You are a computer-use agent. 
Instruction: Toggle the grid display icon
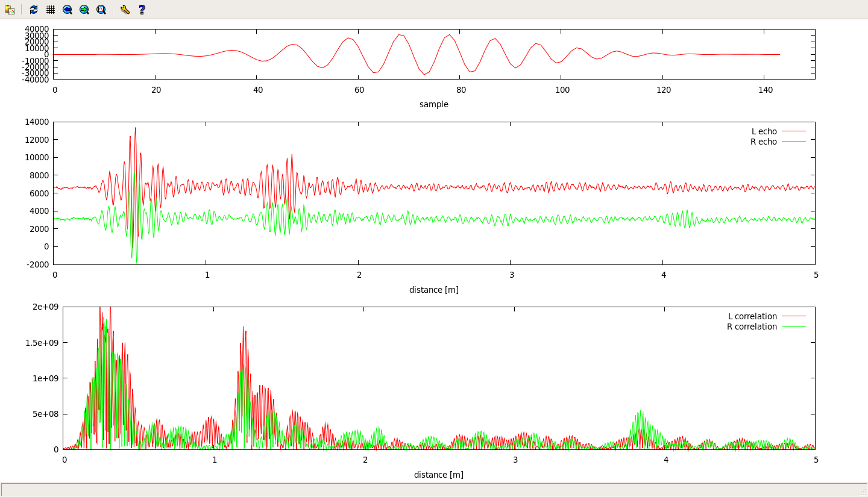[51, 10]
